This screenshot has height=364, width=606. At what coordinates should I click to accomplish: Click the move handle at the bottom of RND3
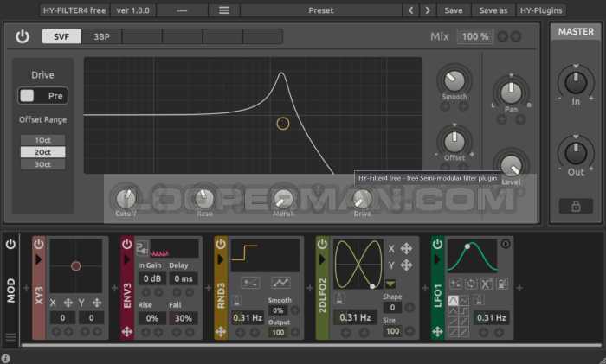(221, 331)
